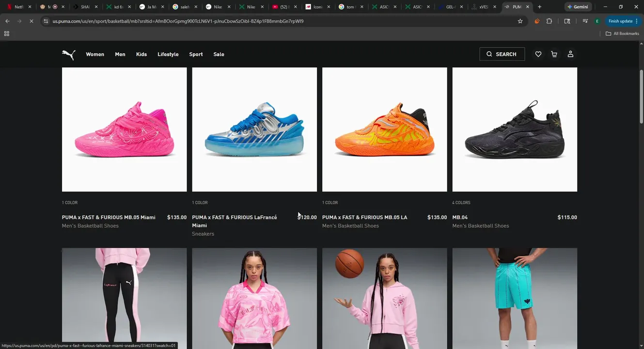Open the Kids menu

pyautogui.click(x=141, y=54)
